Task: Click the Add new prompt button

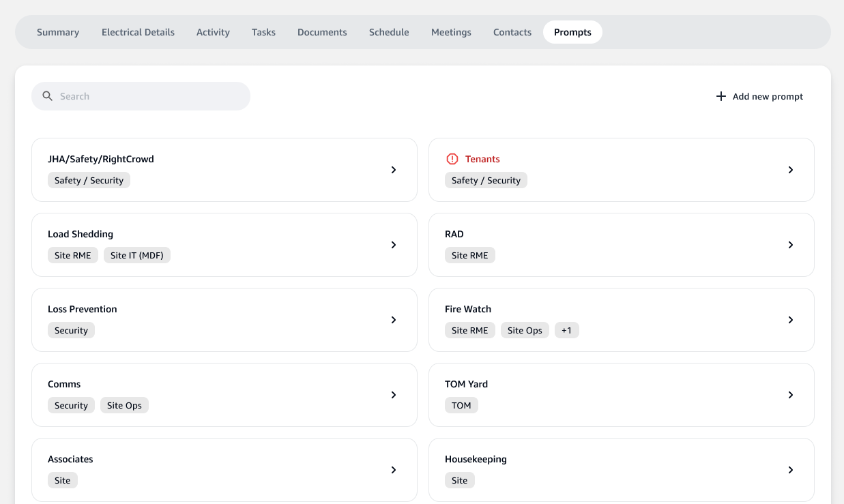Action: [x=759, y=96]
